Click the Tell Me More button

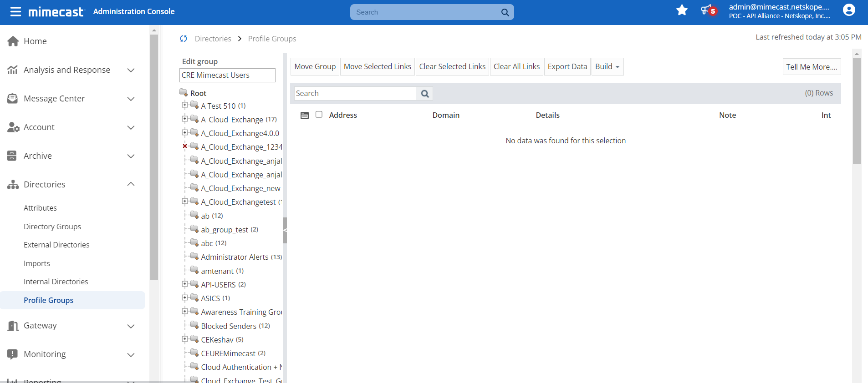pyautogui.click(x=812, y=67)
